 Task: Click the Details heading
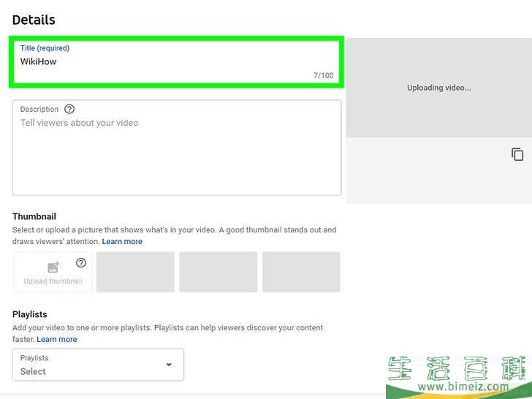coord(34,20)
